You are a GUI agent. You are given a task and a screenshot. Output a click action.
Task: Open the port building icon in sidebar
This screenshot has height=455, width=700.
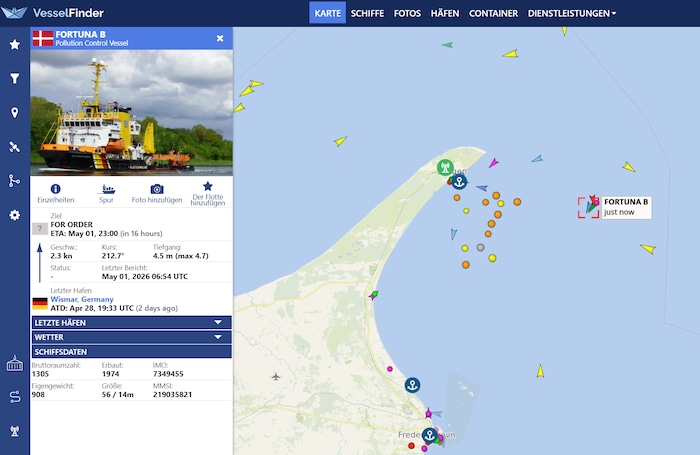15,363
